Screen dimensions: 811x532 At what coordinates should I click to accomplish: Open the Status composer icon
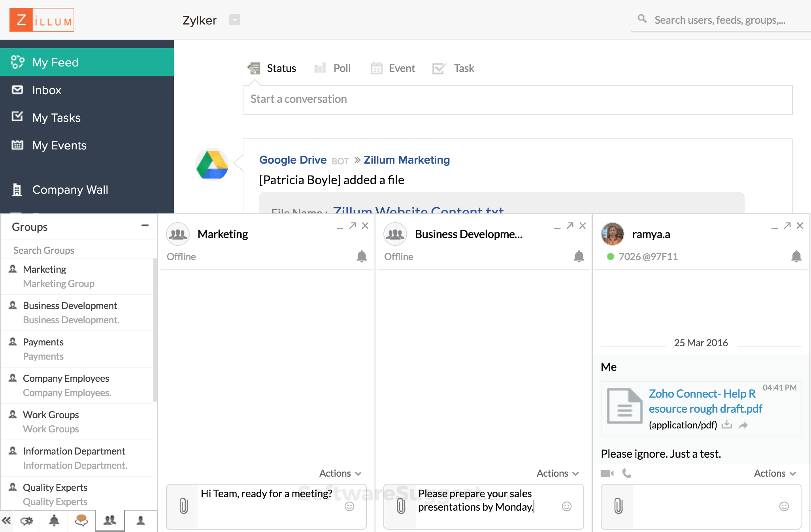click(x=255, y=68)
